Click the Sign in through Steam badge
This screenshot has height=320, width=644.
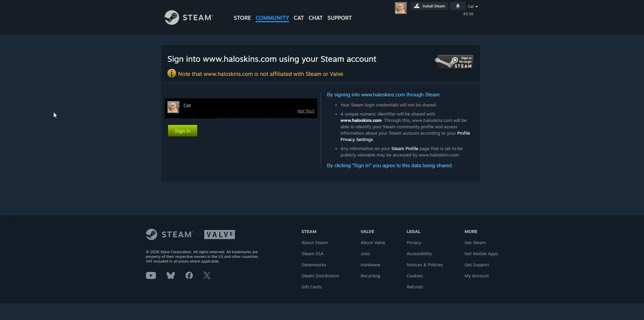454,62
